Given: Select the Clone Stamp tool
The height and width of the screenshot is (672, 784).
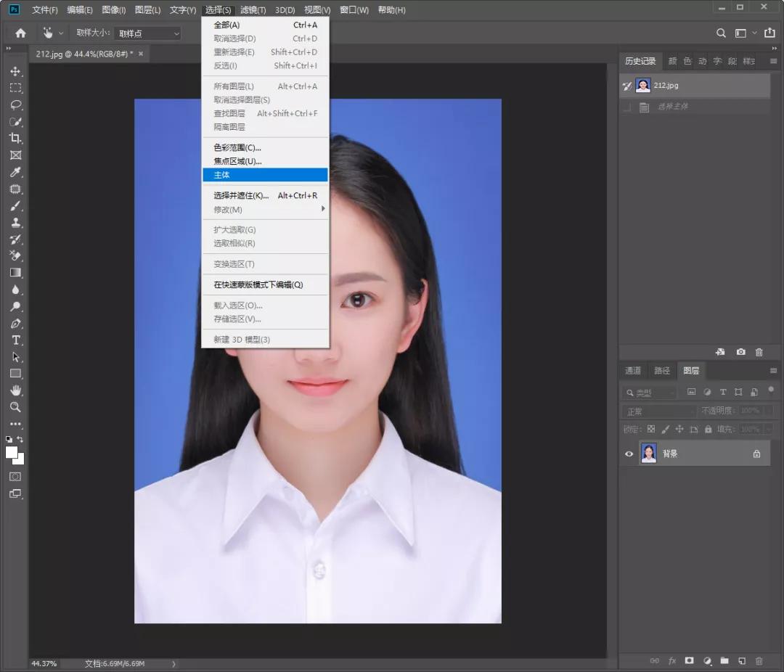Looking at the screenshot, I should coord(15,222).
